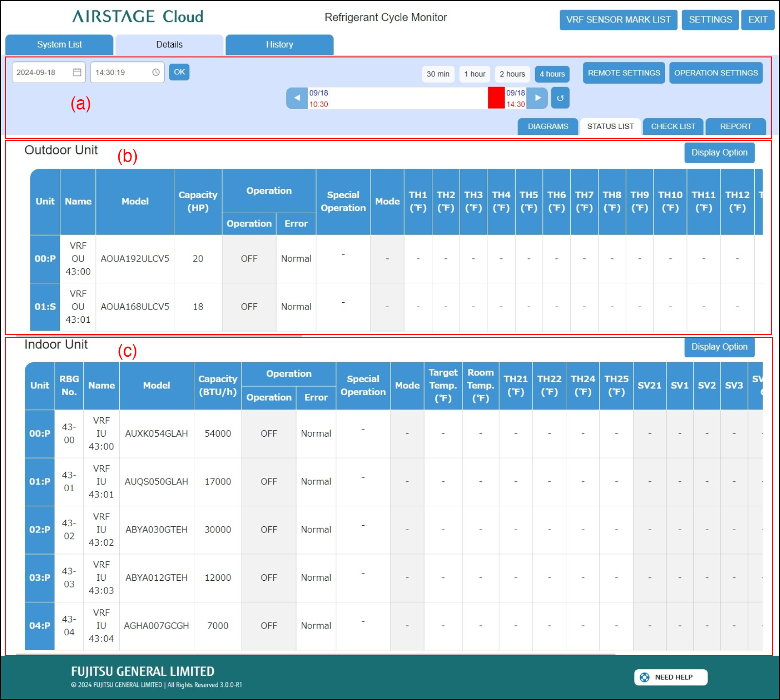Click the clock icon in time field
Image resolution: width=780 pixels, height=700 pixels.
pos(156,73)
